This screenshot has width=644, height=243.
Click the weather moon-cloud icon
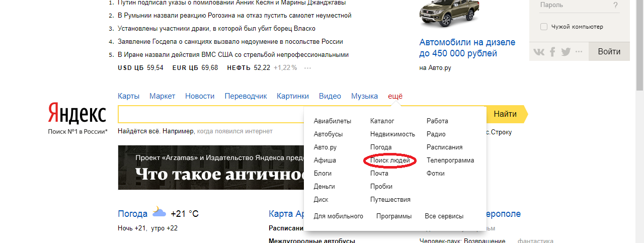coord(159,212)
